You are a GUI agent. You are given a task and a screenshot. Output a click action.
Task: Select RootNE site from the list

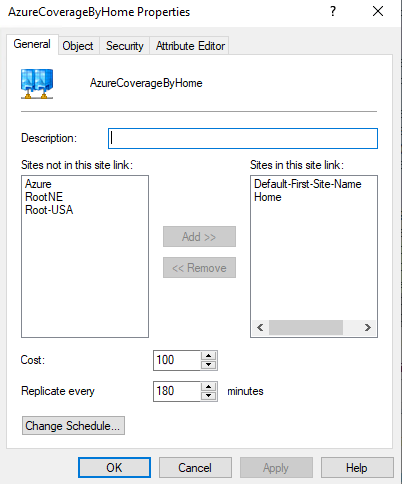[x=44, y=197]
